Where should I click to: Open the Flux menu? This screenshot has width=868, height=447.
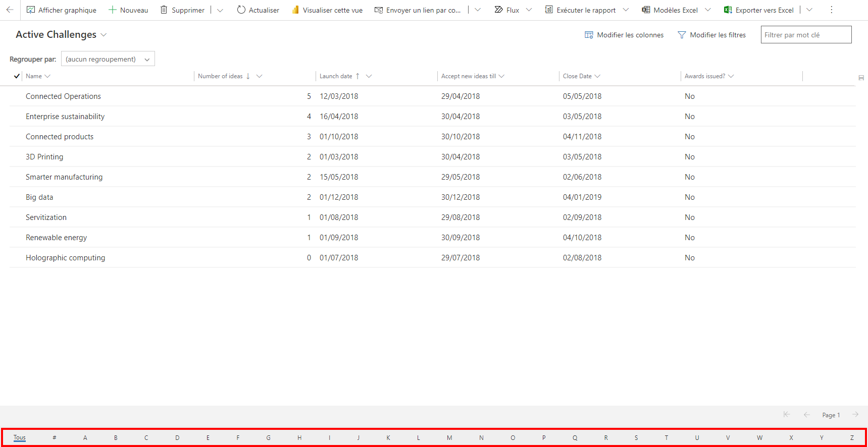point(507,10)
